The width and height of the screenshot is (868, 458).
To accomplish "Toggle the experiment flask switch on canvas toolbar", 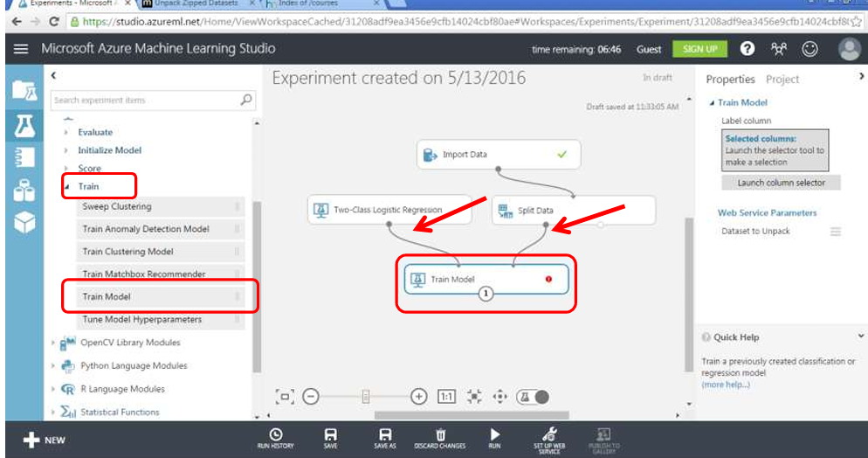I will click(x=533, y=397).
